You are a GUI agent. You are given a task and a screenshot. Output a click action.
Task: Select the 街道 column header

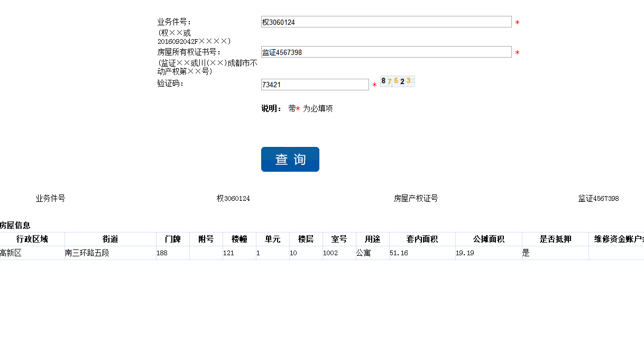pyautogui.click(x=110, y=239)
